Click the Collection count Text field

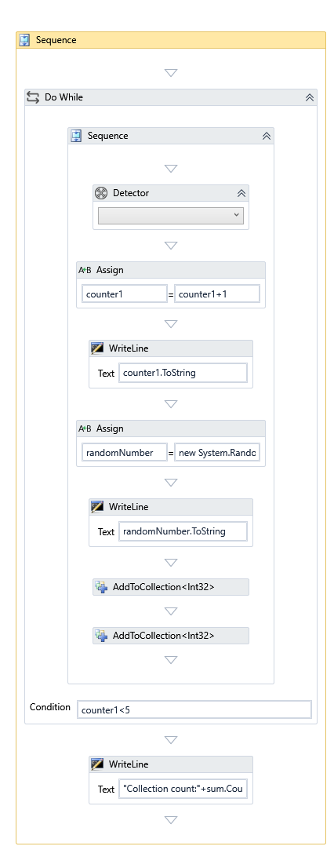pos(183,789)
